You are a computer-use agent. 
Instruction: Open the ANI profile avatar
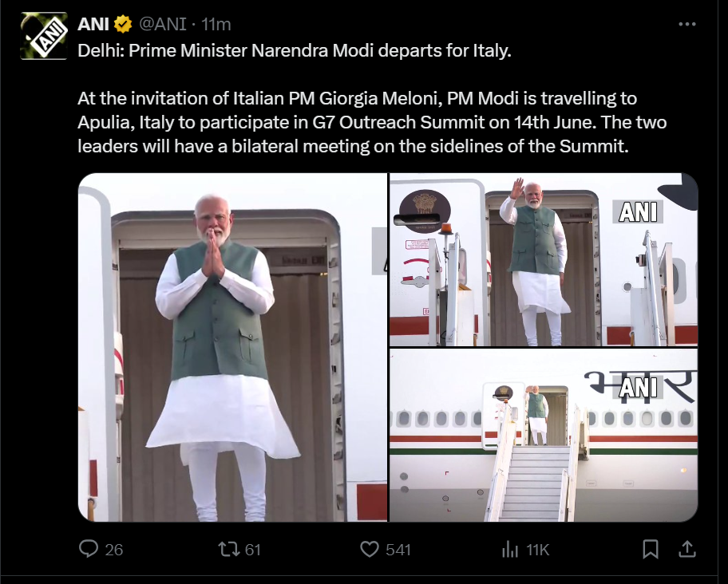(x=44, y=36)
